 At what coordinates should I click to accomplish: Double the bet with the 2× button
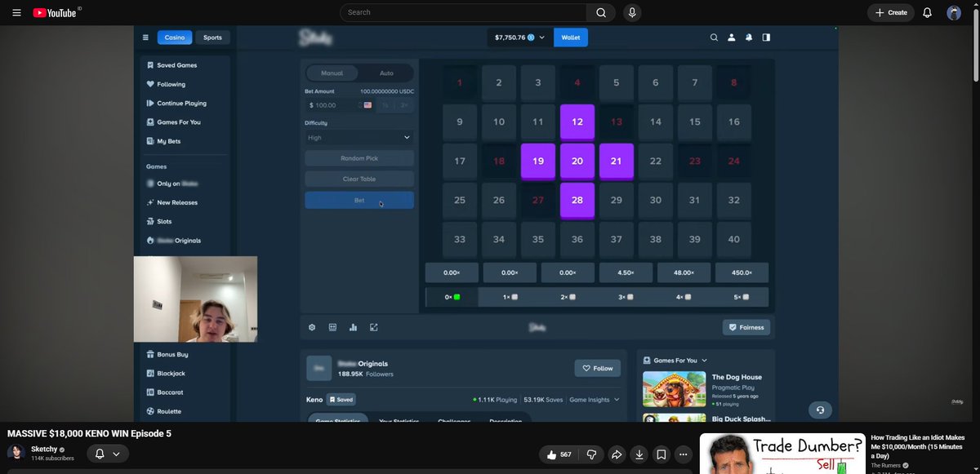tap(404, 105)
